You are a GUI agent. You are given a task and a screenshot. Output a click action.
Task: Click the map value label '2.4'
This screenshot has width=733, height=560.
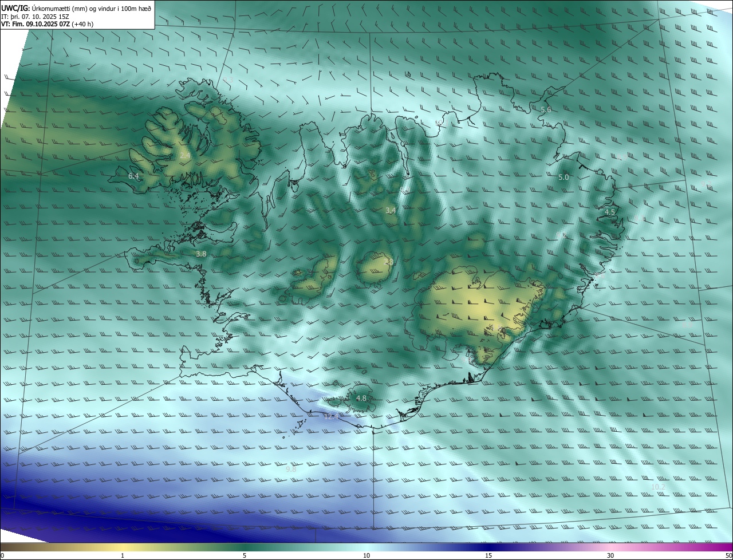coord(185,155)
